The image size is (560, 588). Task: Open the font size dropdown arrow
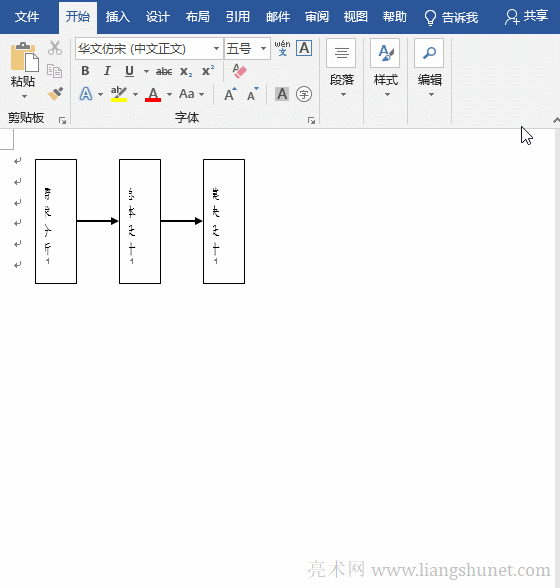264,48
